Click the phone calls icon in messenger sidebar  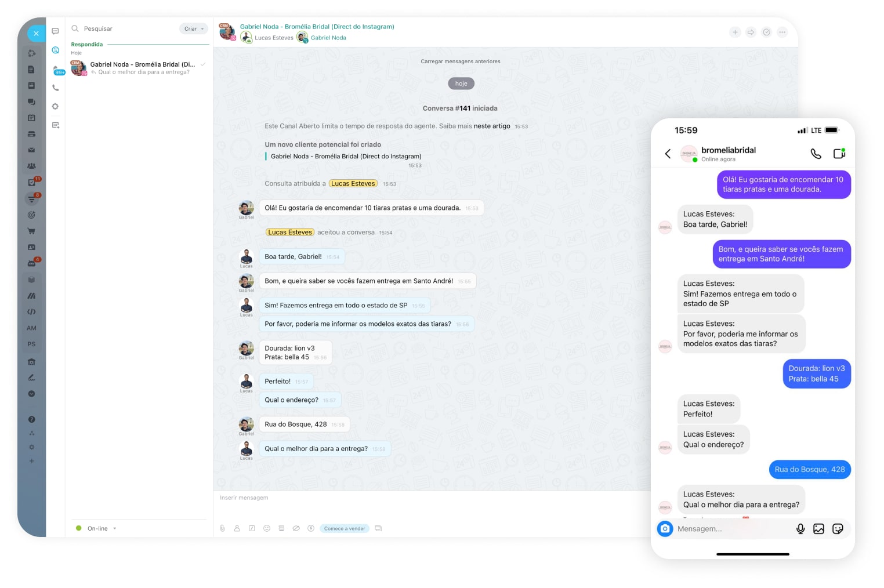pos(56,88)
